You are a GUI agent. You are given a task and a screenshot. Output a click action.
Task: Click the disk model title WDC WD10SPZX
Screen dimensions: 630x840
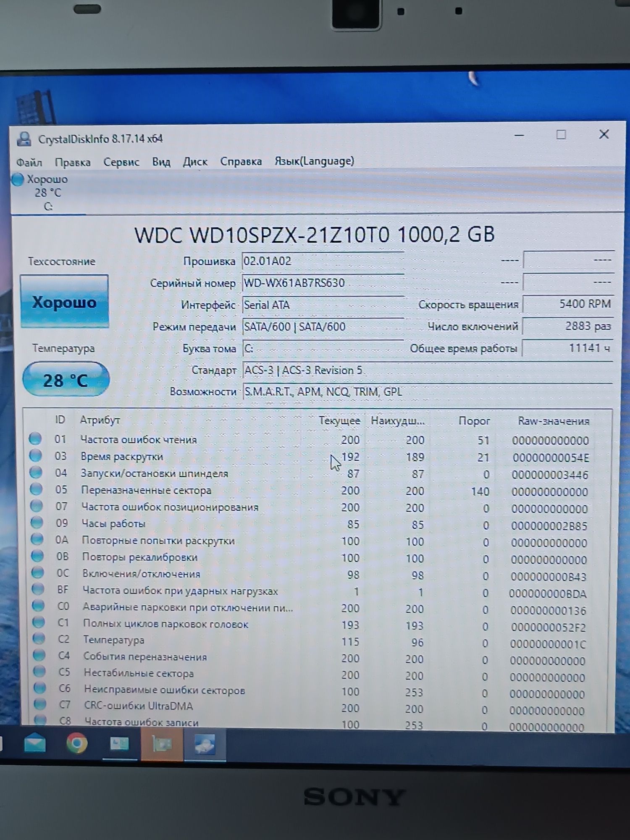pyautogui.click(x=315, y=235)
